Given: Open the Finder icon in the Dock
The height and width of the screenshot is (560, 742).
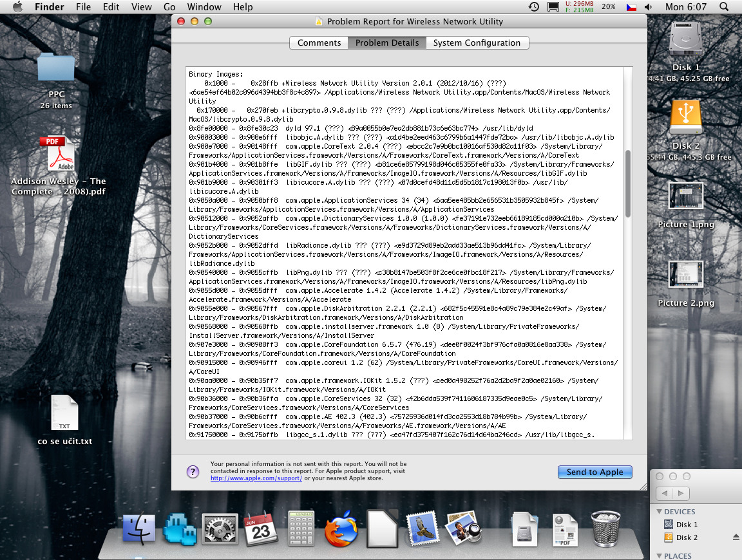Looking at the screenshot, I should pyautogui.click(x=138, y=529).
